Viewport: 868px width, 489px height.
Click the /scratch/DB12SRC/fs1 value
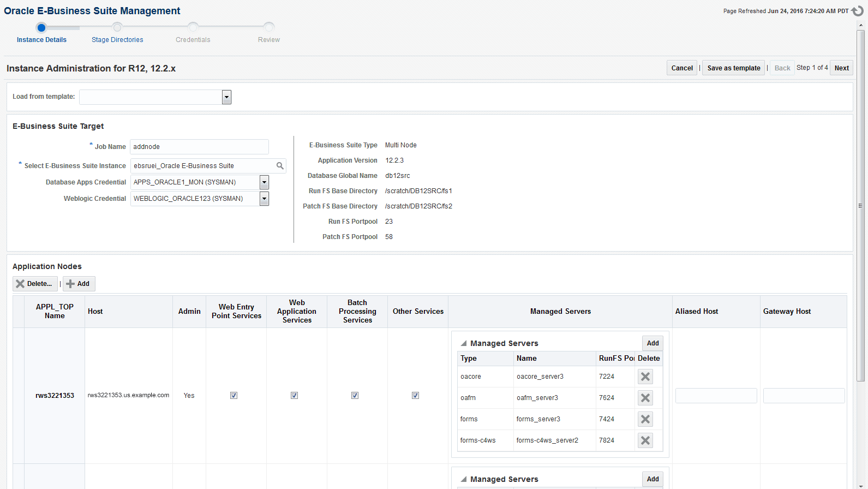(x=418, y=191)
